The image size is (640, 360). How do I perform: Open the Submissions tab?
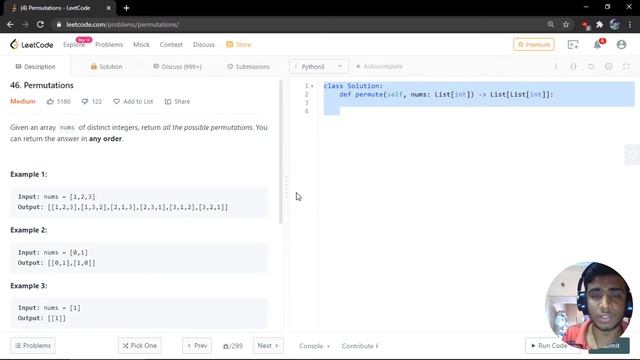coord(248,67)
